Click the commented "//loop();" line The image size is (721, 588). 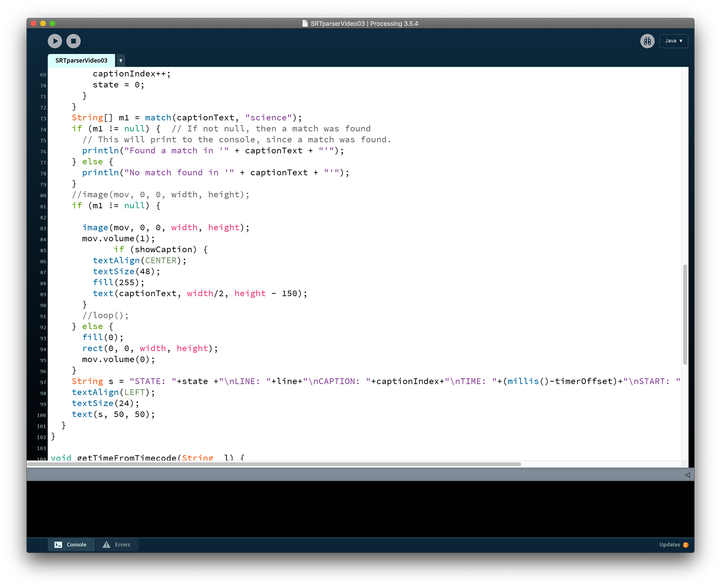coord(105,316)
